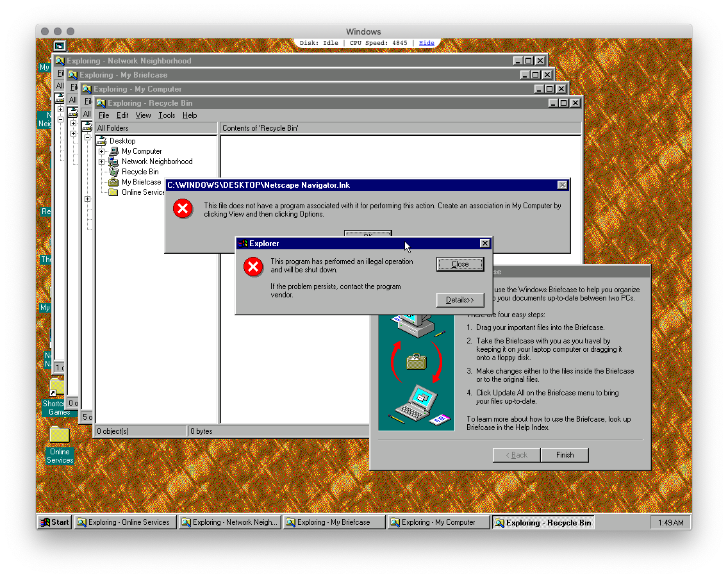Click Finish in the Briefcase wizard
Viewport: 728px width, 578px height.
(564, 455)
